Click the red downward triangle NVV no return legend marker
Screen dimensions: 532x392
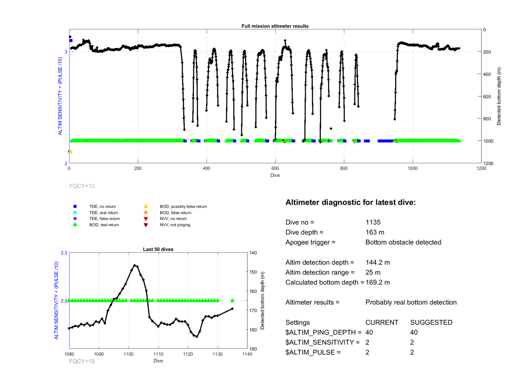click(x=146, y=219)
